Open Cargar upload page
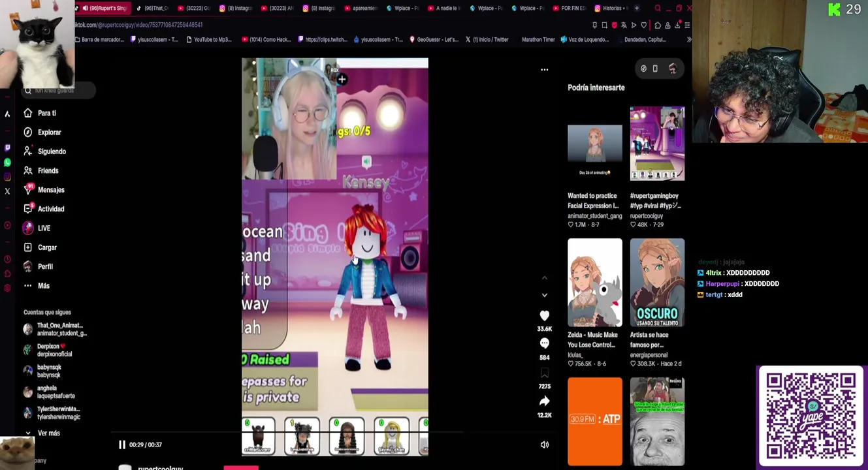 pos(40,247)
